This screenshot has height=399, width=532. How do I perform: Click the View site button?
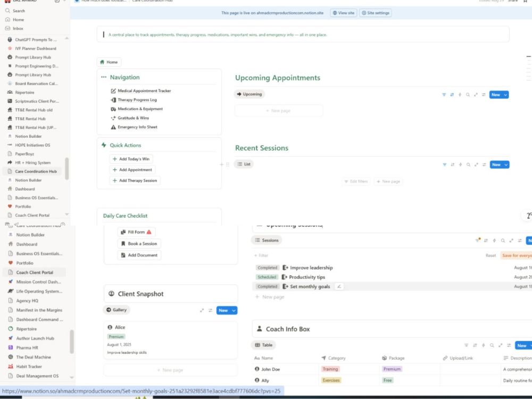click(x=343, y=13)
